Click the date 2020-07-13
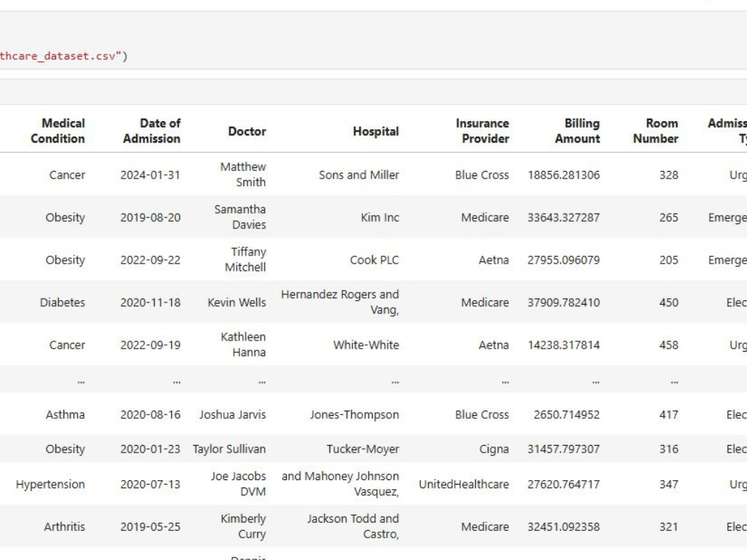The height and width of the screenshot is (560, 747). 150,485
